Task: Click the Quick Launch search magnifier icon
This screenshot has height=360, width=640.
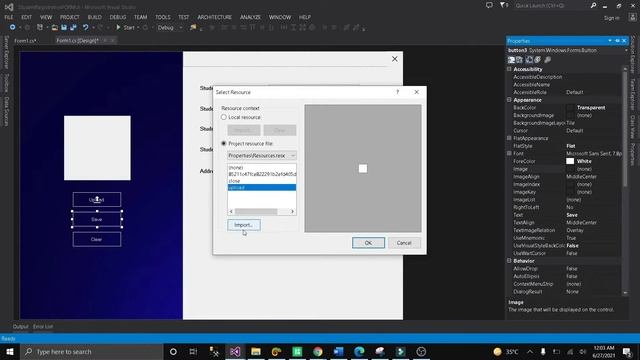Action: click(x=593, y=5)
